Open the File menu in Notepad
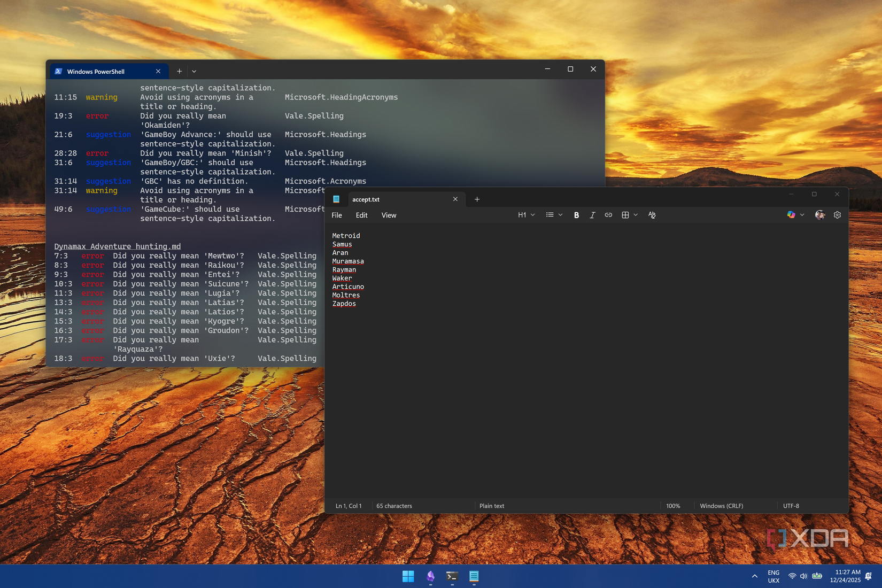The image size is (882, 588). point(337,215)
